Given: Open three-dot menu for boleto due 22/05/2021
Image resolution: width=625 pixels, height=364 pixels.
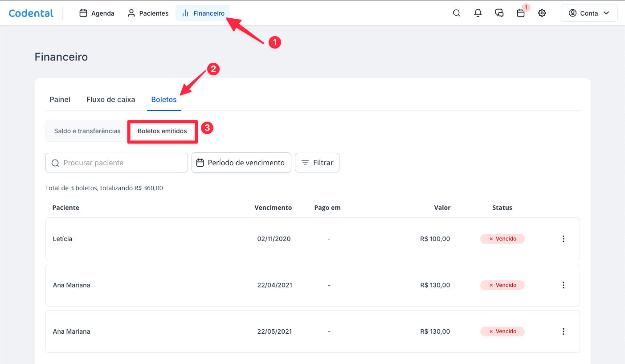Looking at the screenshot, I should pyautogui.click(x=564, y=331).
